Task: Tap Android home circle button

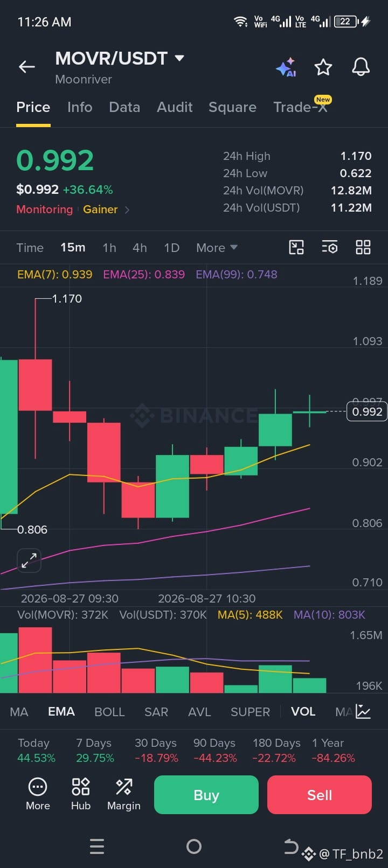Action: (x=194, y=846)
